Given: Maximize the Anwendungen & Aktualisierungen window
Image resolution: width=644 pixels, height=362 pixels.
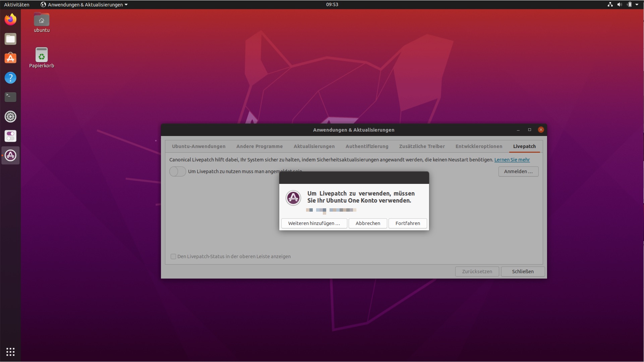Looking at the screenshot, I should click(530, 130).
